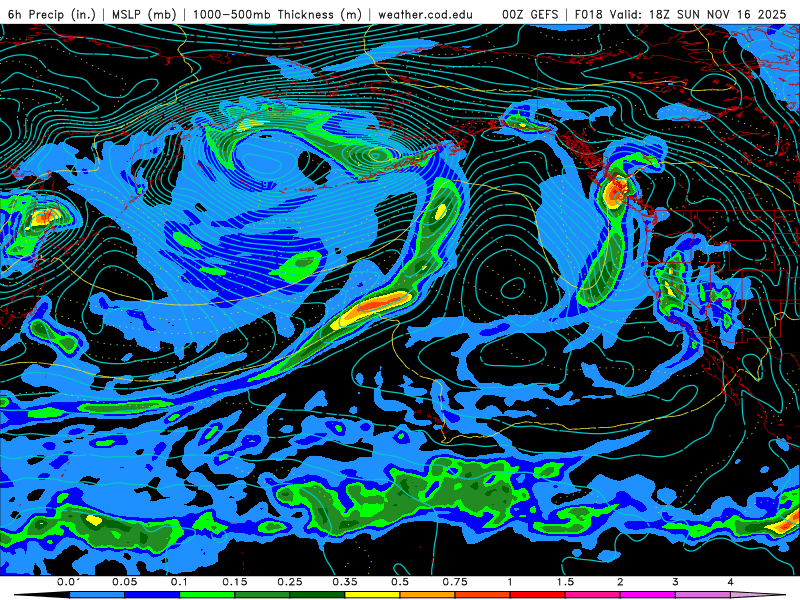Click the 0.25 legend value
Screen dimensions: 800x600
pos(290,582)
